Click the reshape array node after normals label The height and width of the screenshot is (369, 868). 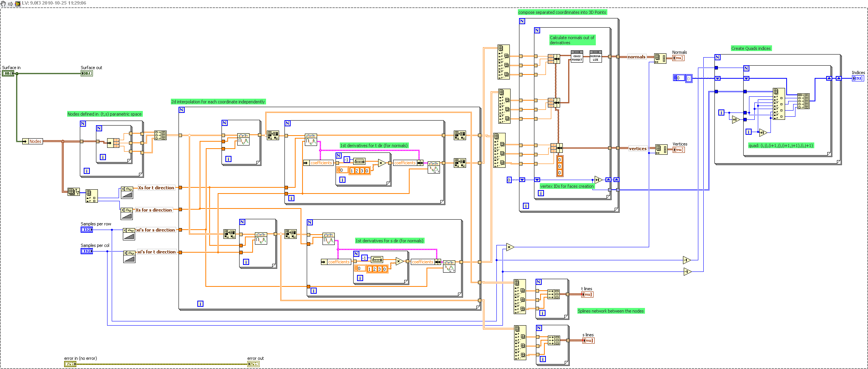(660, 58)
